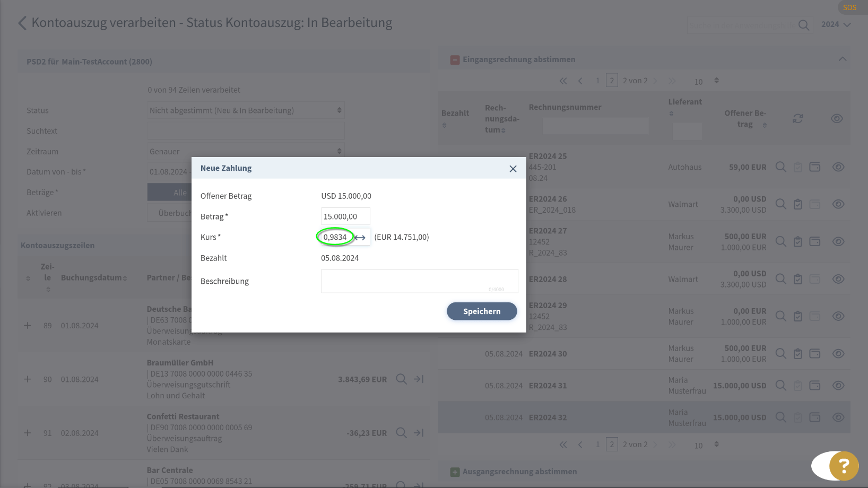Click the Kurs input field
Screen dimensions: 868x488
coord(335,237)
